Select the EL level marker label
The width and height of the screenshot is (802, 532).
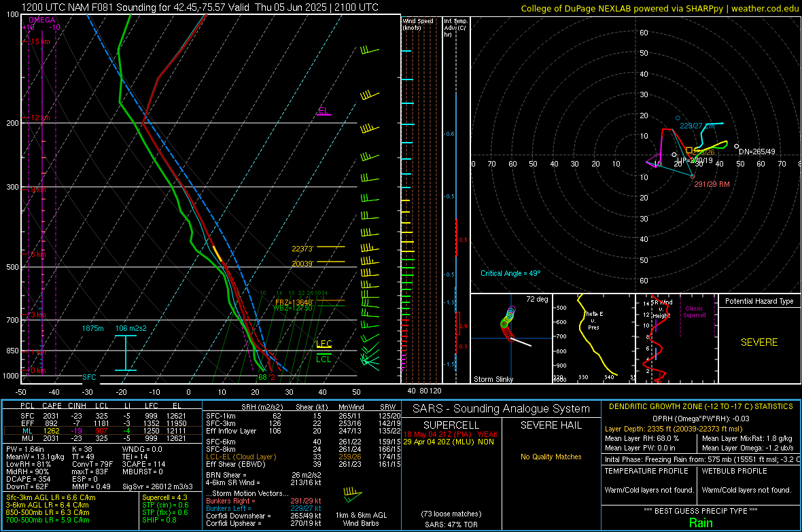324,111
